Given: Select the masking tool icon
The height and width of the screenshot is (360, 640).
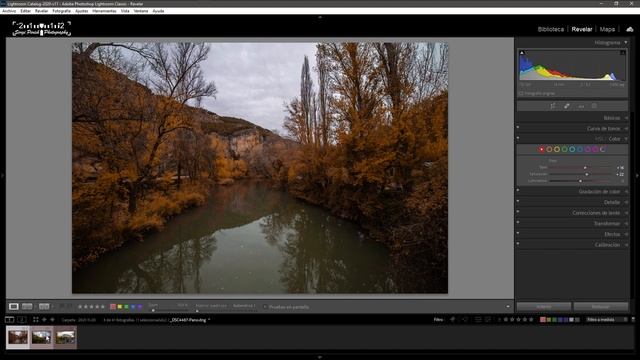Looking at the screenshot, I should [594, 106].
